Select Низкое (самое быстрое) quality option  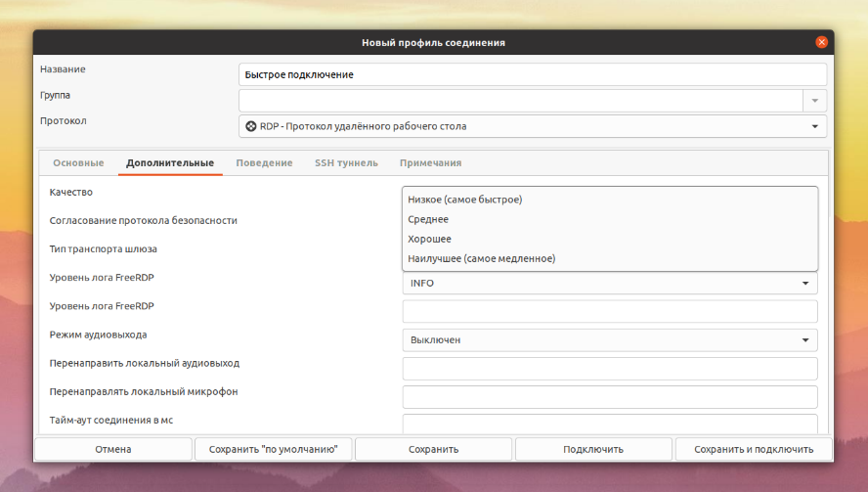pyautogui.click(x=610, y=200)
